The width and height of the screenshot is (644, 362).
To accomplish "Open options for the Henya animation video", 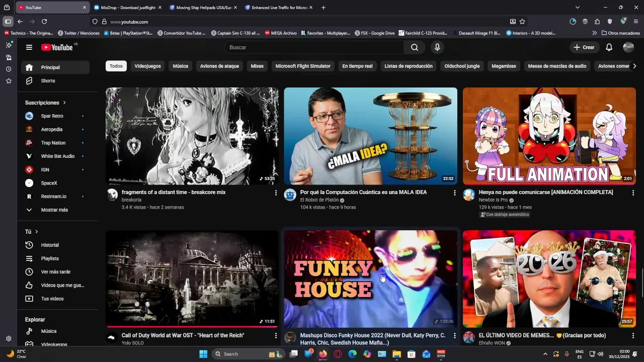I will pos(633,193).
